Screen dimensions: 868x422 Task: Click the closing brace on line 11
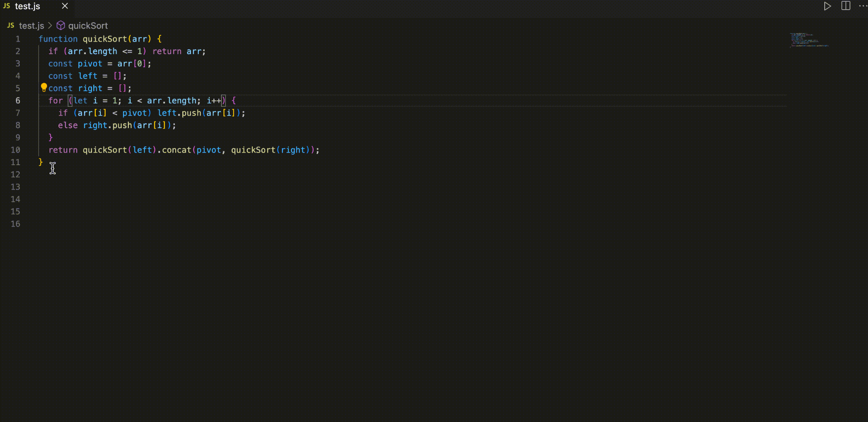point(41,162)
